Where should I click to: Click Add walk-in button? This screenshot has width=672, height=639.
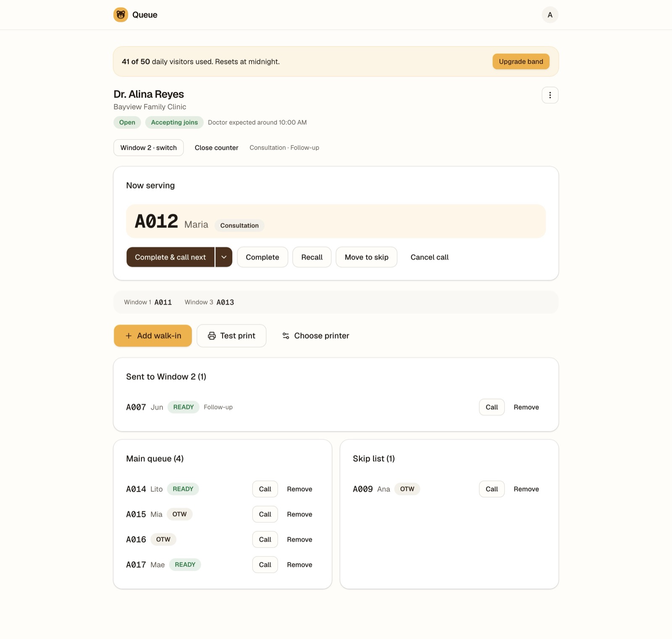tap(153, 336)
